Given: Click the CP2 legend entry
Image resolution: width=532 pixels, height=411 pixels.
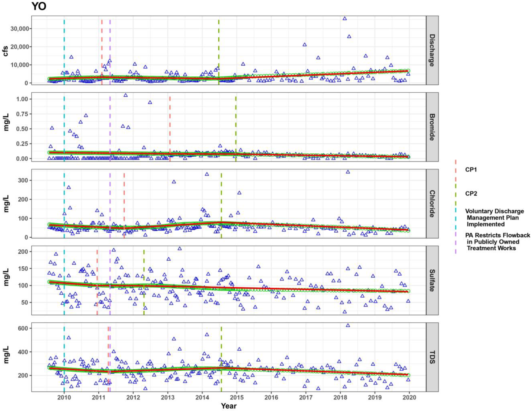Looking at the screenshot, I should coord(471,194).
